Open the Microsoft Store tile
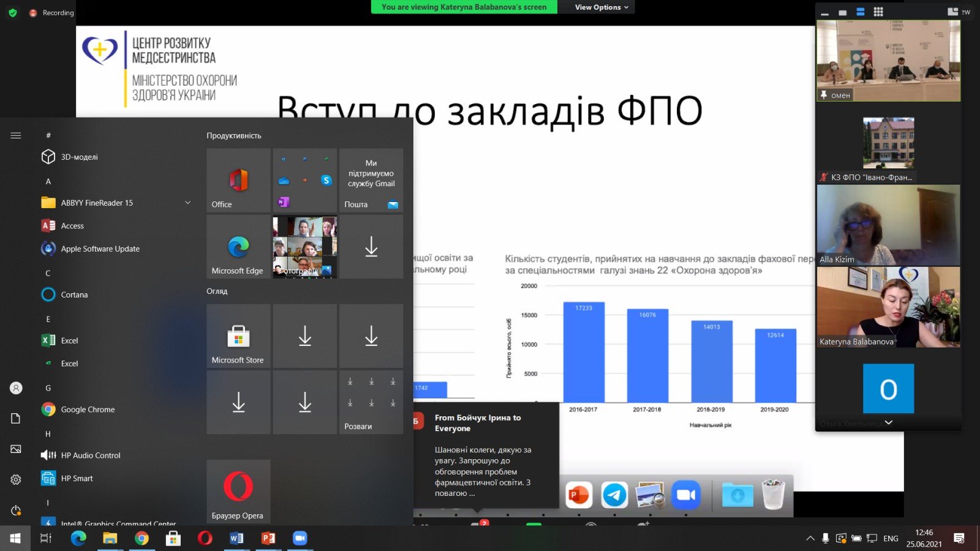The height and width of the screenshot is (551, 980). point(238,336)
